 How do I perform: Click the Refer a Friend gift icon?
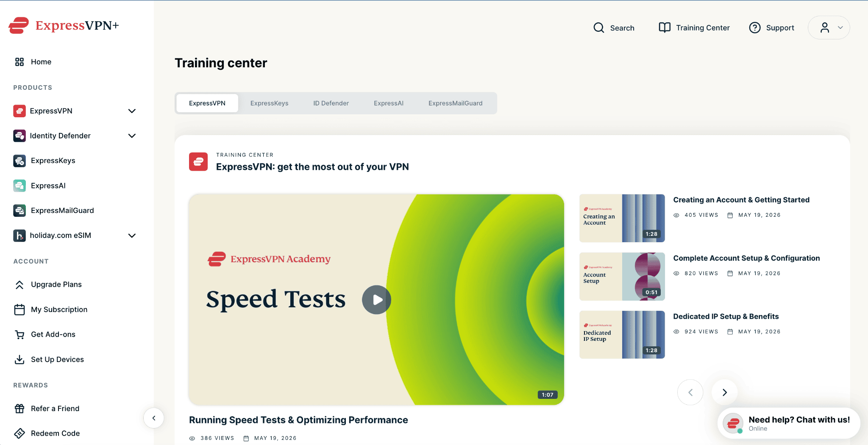coord(19,409)
